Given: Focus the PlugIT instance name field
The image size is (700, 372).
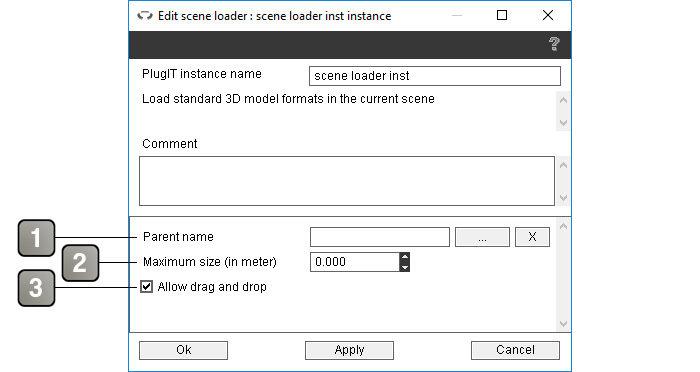Looking at the screenshot, I should pos(435,76).
